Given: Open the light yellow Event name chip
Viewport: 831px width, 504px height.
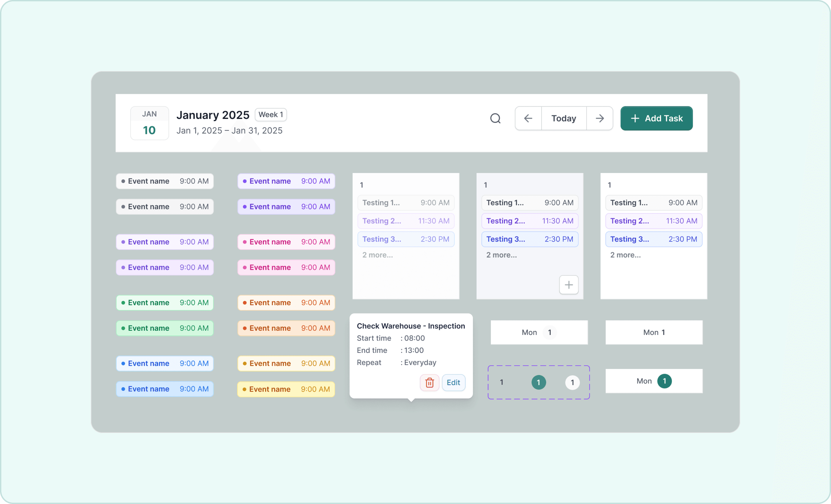Looking at the screenshot, I should [286, 363].
